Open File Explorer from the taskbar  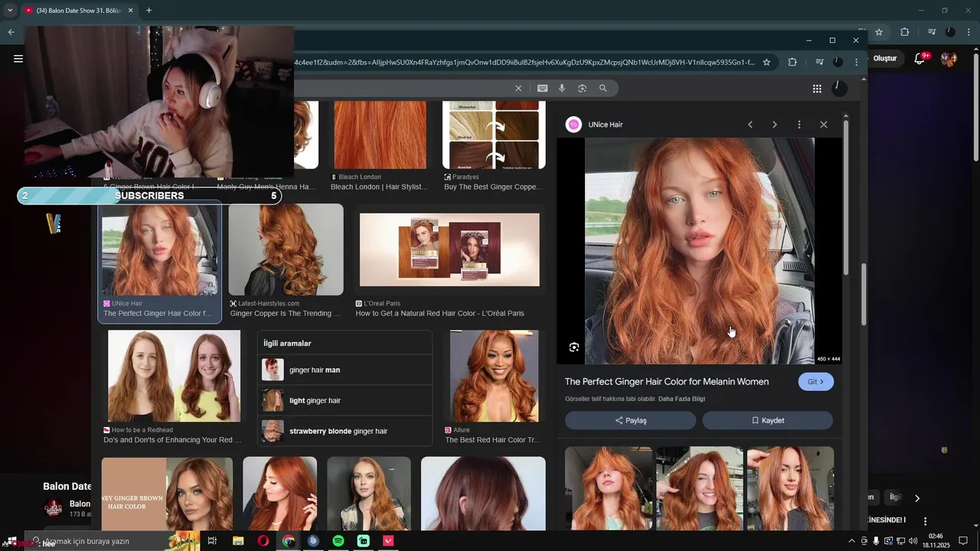click(x=238, y=541)
